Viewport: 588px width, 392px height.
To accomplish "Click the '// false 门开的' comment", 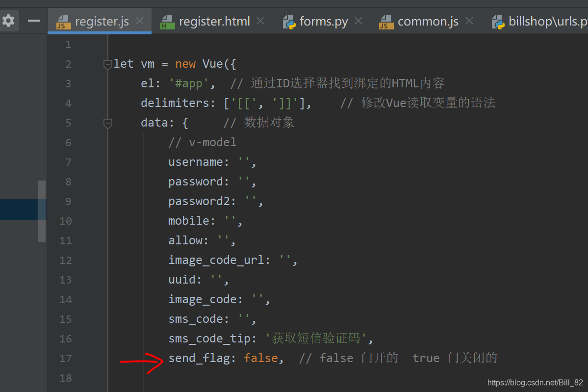I will point(348,358).
